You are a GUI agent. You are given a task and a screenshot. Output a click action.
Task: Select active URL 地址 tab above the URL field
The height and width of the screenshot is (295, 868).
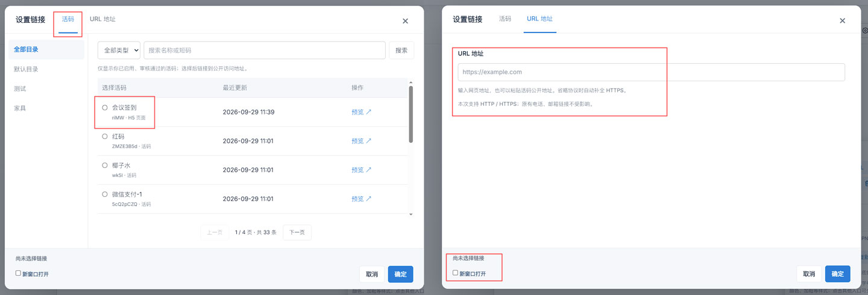click(539, 19)
